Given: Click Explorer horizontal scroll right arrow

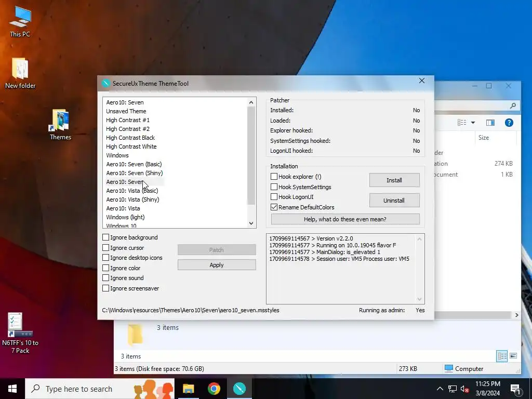Looking at the screenshot, I should (x=517, y=315).
